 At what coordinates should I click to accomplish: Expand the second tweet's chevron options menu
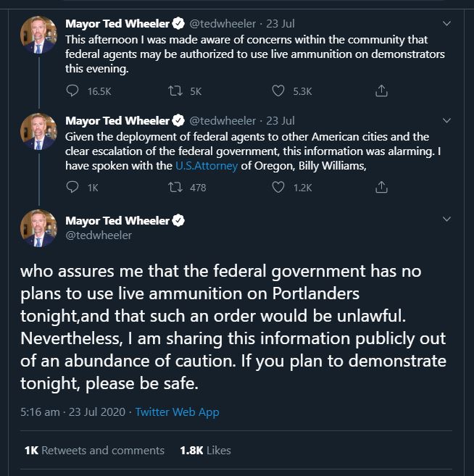pos(446,120)
